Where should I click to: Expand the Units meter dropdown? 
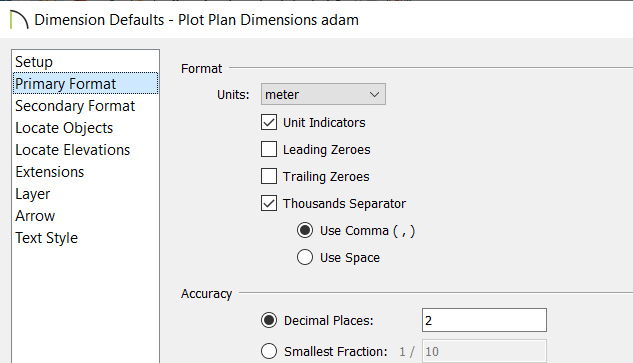point(323,94)
